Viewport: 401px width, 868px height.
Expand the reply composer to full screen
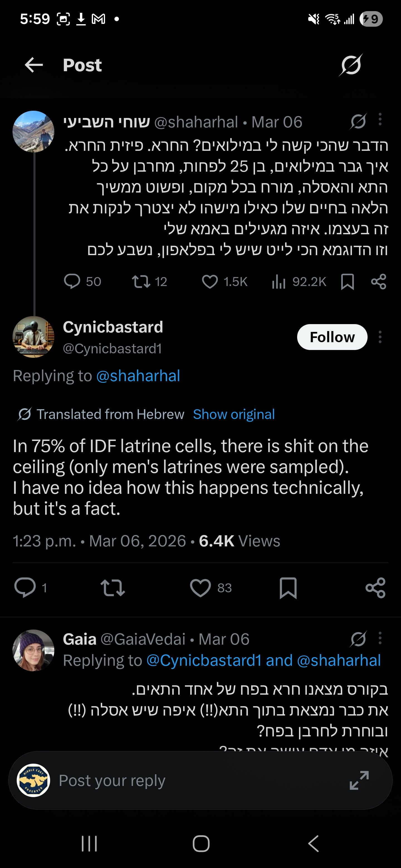(x=359, y=780)
